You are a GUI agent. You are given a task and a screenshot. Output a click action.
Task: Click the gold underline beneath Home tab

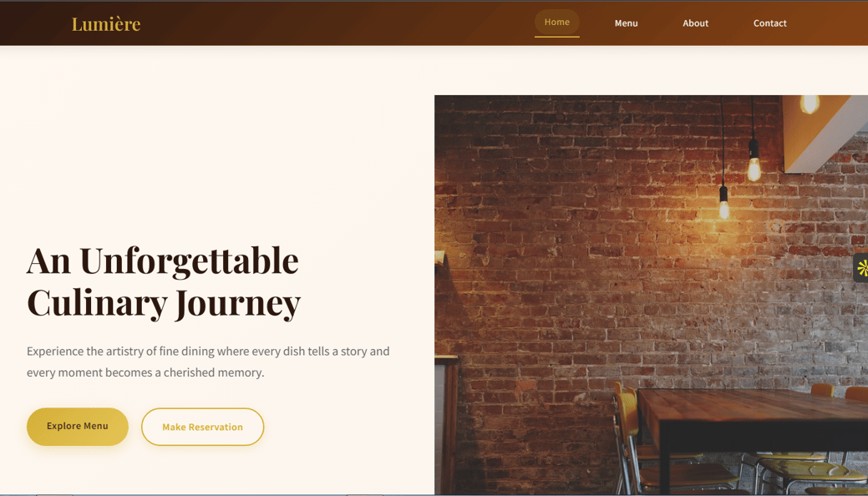(x=557, y=37)
